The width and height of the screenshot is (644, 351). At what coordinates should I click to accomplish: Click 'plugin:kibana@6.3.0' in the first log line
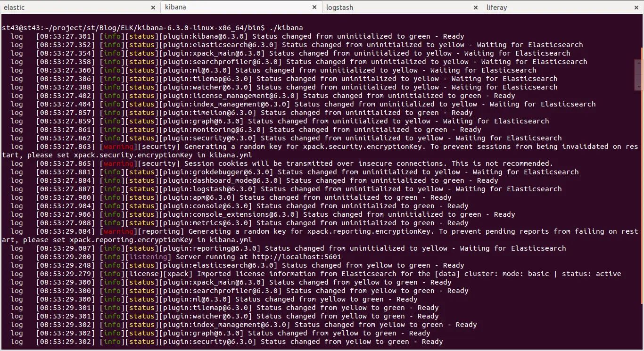click(204, 36)
